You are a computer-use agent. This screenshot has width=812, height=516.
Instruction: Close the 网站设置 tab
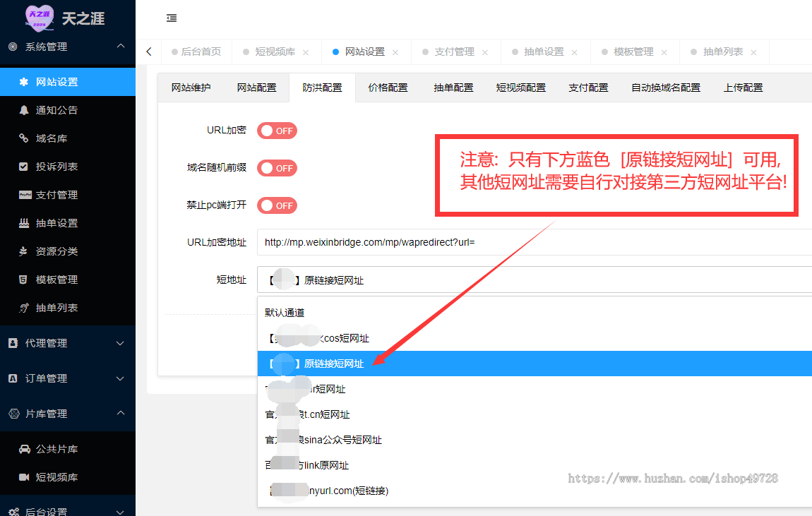[x=395, y=52]
